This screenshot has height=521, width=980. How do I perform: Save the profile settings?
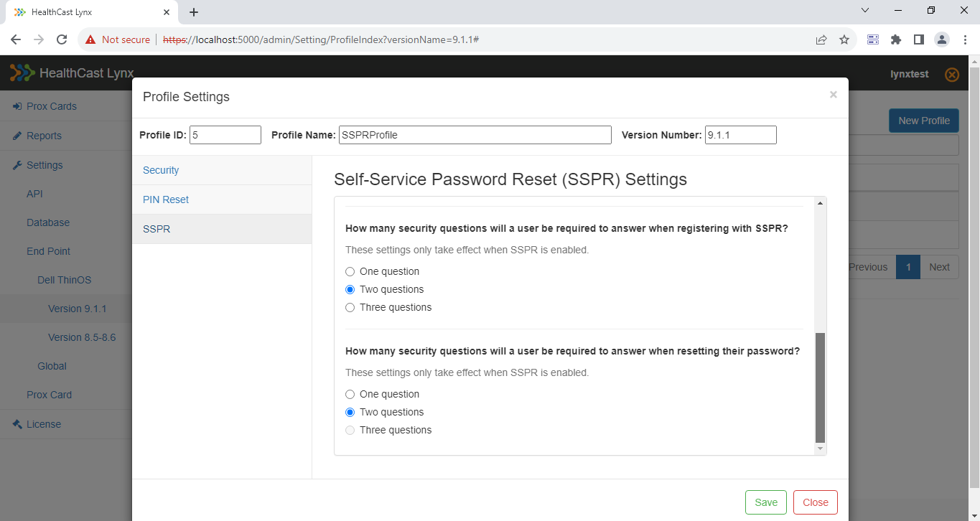(x=766, y=502)
